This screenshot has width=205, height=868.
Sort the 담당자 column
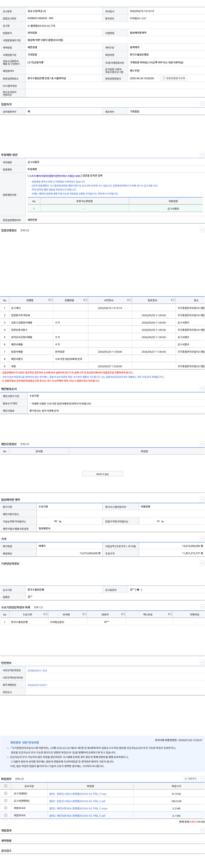point(122,614)
